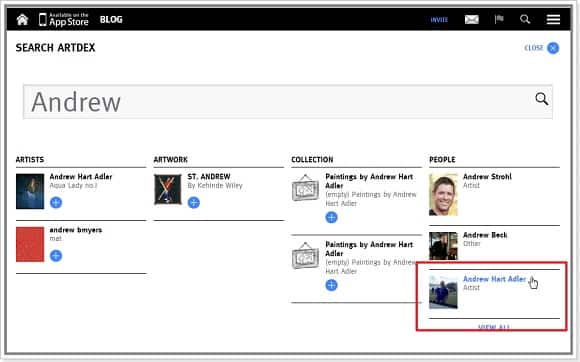Click By Kehinde Wiley text
The height and width of the screenshot is (362, 580).
click(215, 186)
